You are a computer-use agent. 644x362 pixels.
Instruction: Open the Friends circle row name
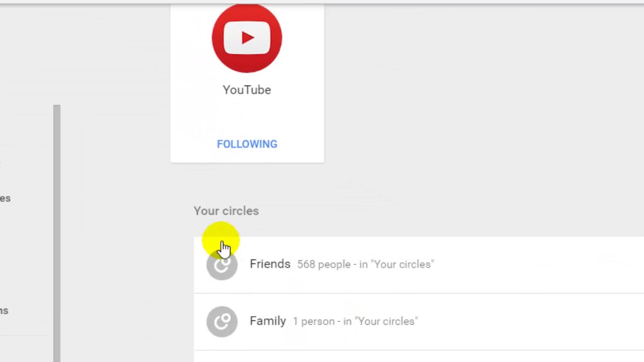point(270,264)
